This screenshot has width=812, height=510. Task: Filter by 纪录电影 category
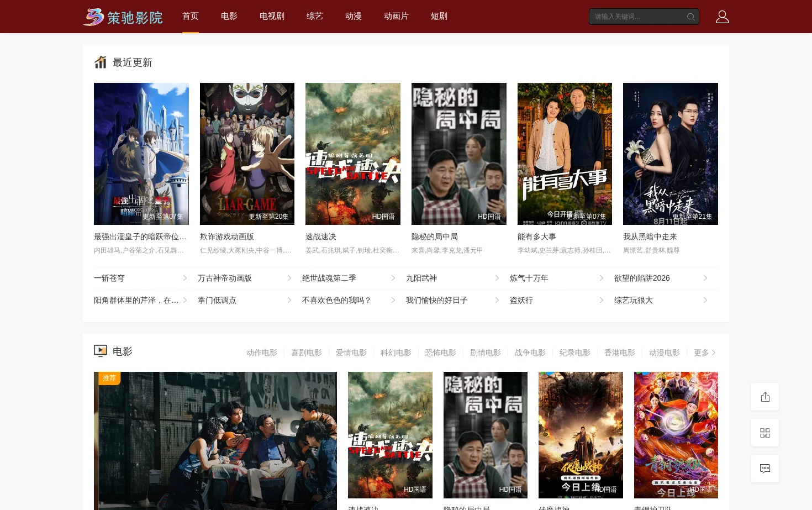point(575,353)
